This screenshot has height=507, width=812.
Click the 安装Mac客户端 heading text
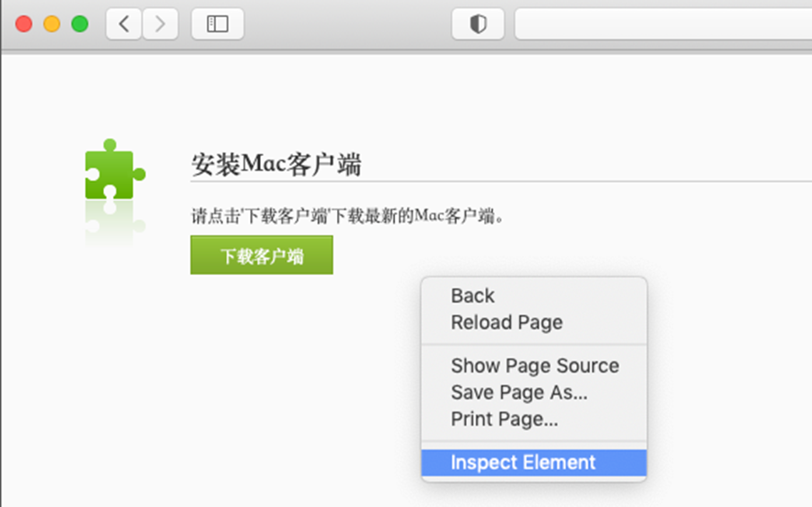[x=276, y=165]
